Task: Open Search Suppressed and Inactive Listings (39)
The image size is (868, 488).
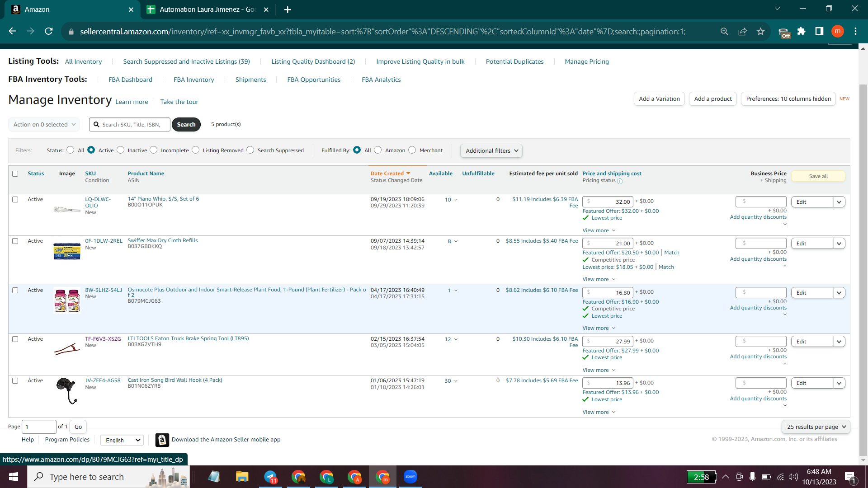Action: pyautogui.click(x=186, y=61)
